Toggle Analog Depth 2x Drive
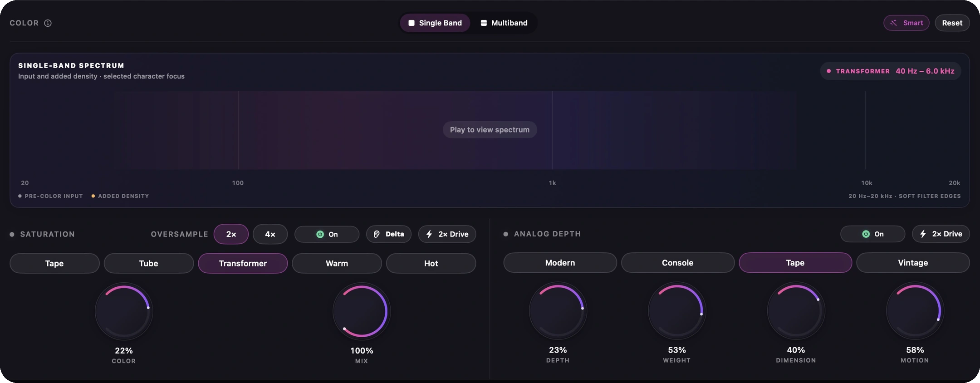Viewport: 980px width, 383px height. pos(941,234)
